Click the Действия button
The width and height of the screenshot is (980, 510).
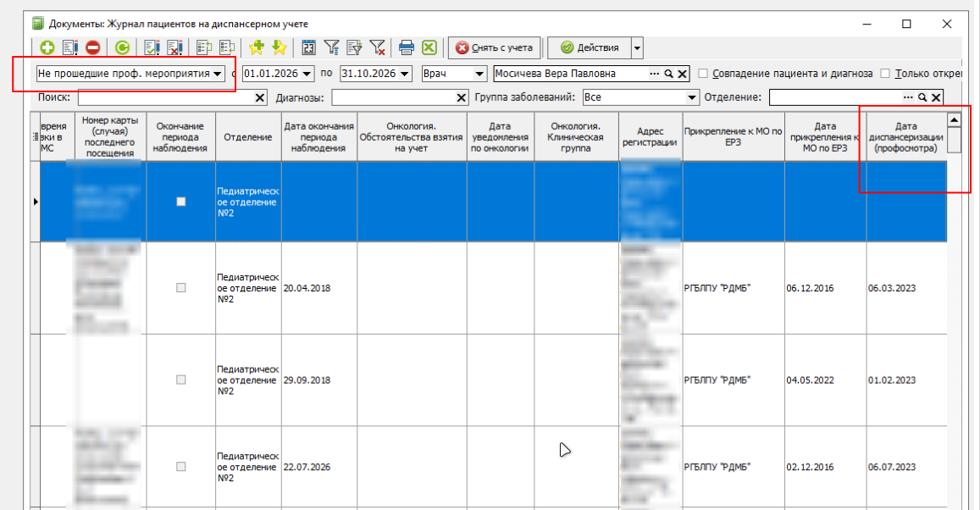click(x=590, y=47)
